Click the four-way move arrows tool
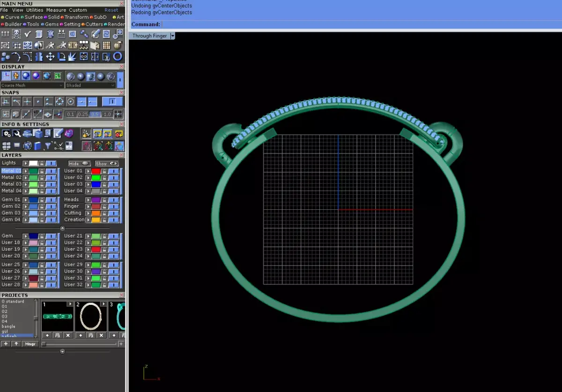 coord(50,57)
